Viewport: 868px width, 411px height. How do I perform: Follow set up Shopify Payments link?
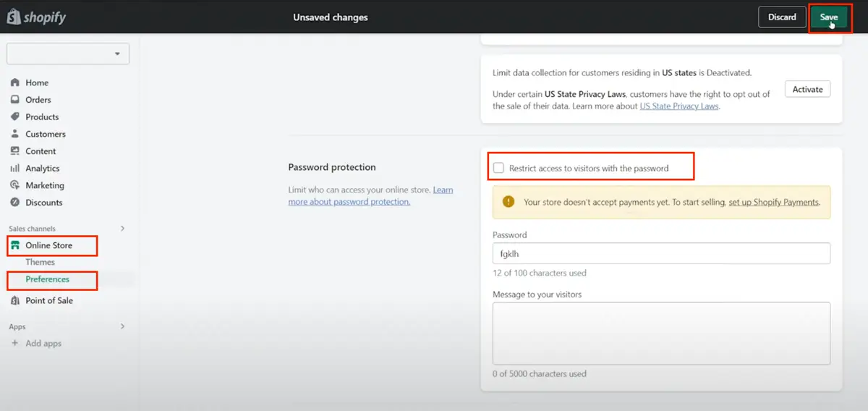[774, 203]
